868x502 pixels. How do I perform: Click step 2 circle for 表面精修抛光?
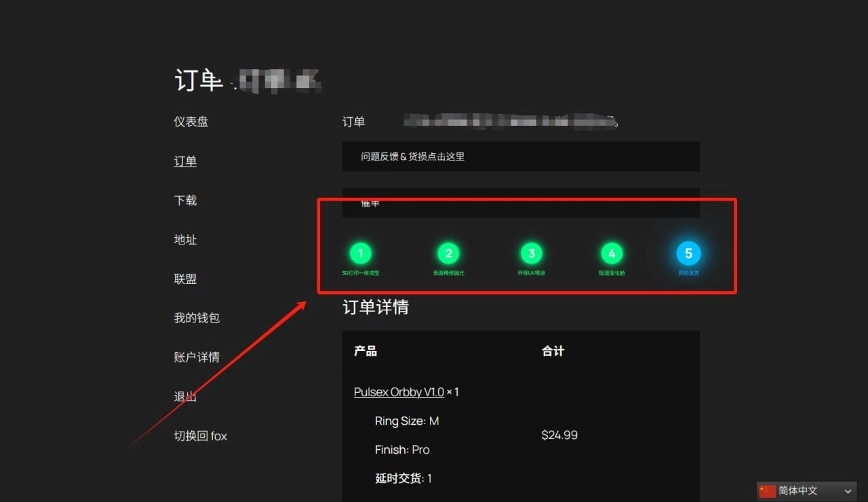[x=448, y=253]
